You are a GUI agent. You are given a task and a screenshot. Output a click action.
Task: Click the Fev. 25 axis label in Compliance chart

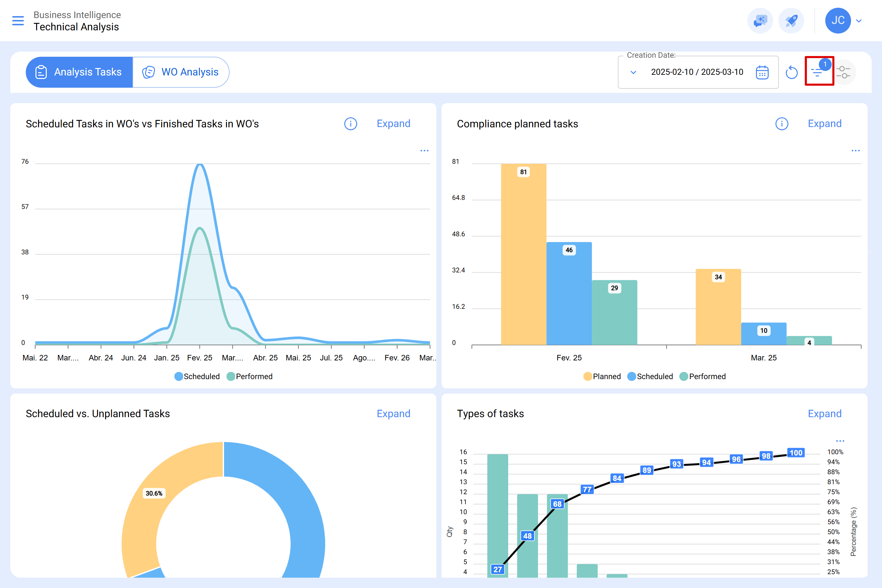point(569,358)
